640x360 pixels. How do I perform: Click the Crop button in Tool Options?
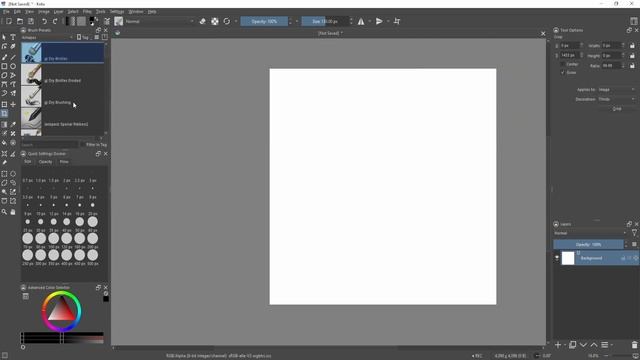click(617, 109)
